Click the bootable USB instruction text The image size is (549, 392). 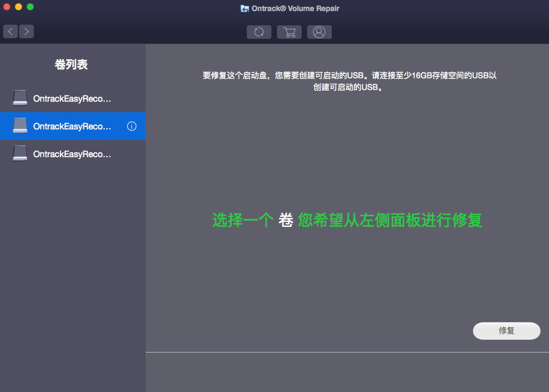pyautogui.click(x=349, y=81)
